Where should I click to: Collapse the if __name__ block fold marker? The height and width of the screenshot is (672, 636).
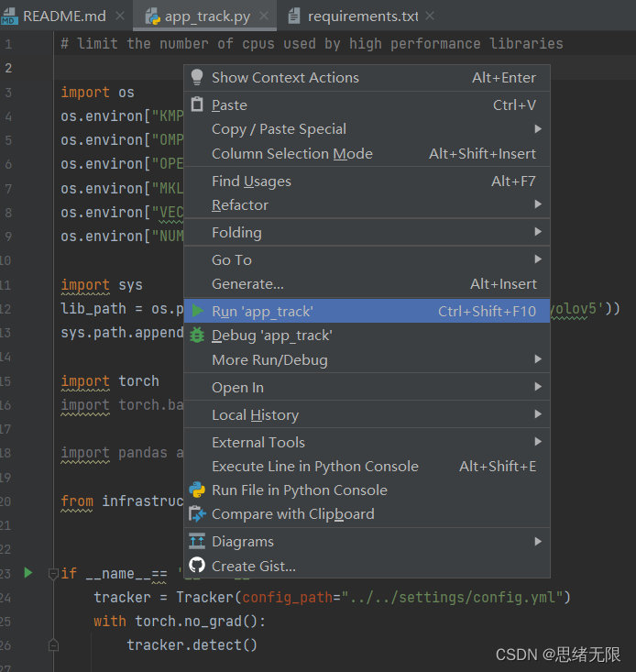53,573
